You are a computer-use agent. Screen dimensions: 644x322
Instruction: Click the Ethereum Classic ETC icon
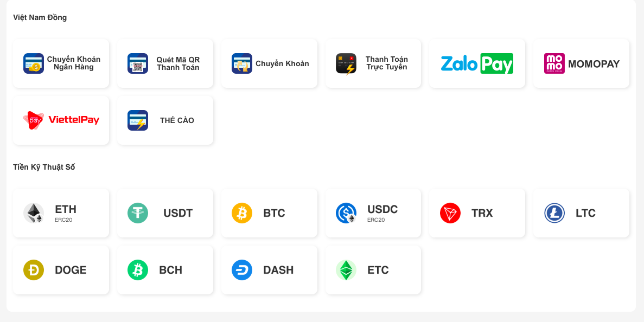346,270
